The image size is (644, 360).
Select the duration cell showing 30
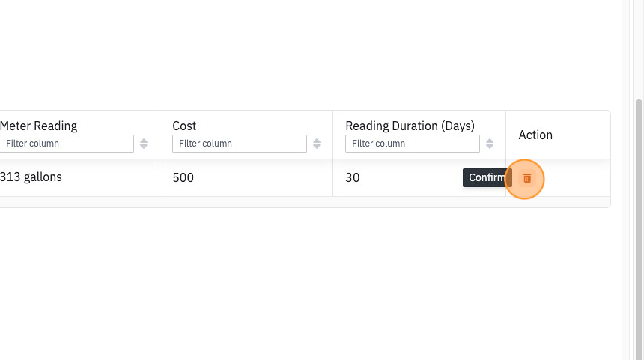click(353, 177)
